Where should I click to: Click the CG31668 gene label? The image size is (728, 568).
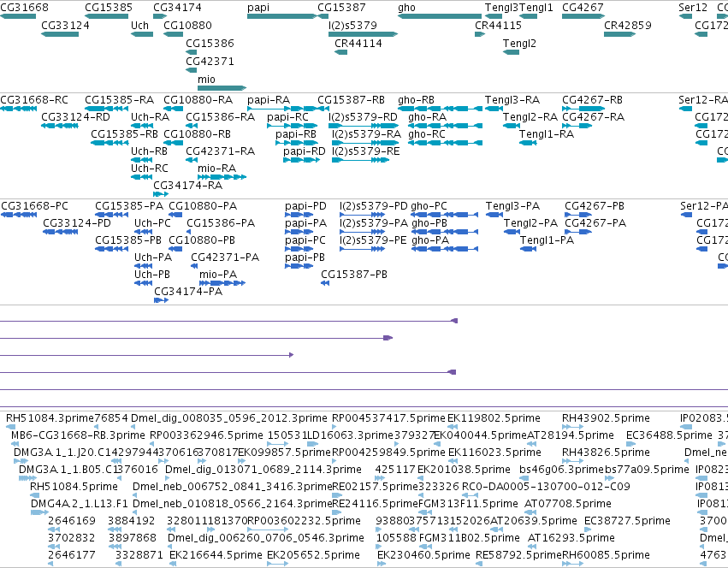click(x=24, y=8)
